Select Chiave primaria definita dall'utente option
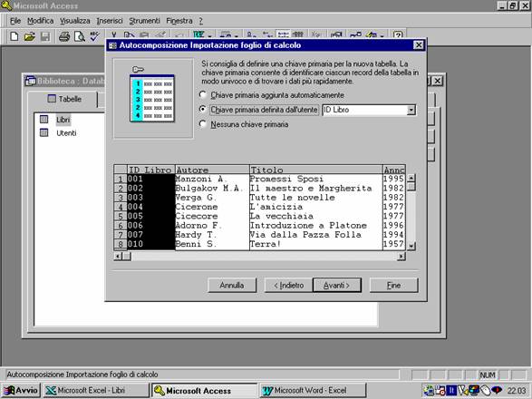 point(202,110)
